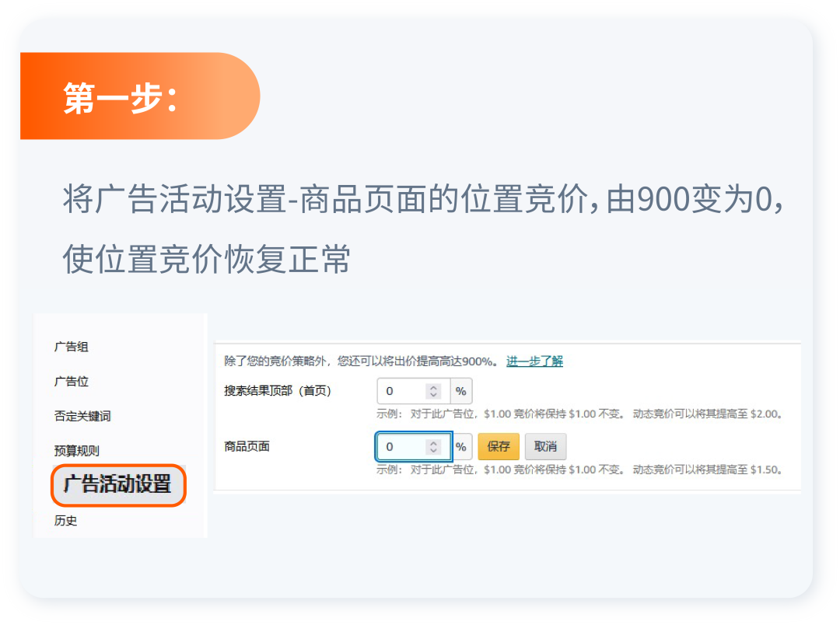Click the example text mentioning $2.00

580,414
